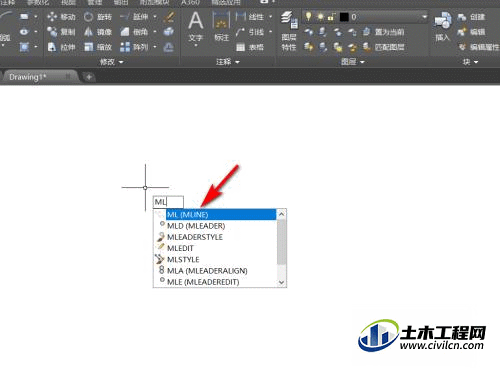
Task: Click the Thaw All Layers icon
Action: [x=338, y=47]
